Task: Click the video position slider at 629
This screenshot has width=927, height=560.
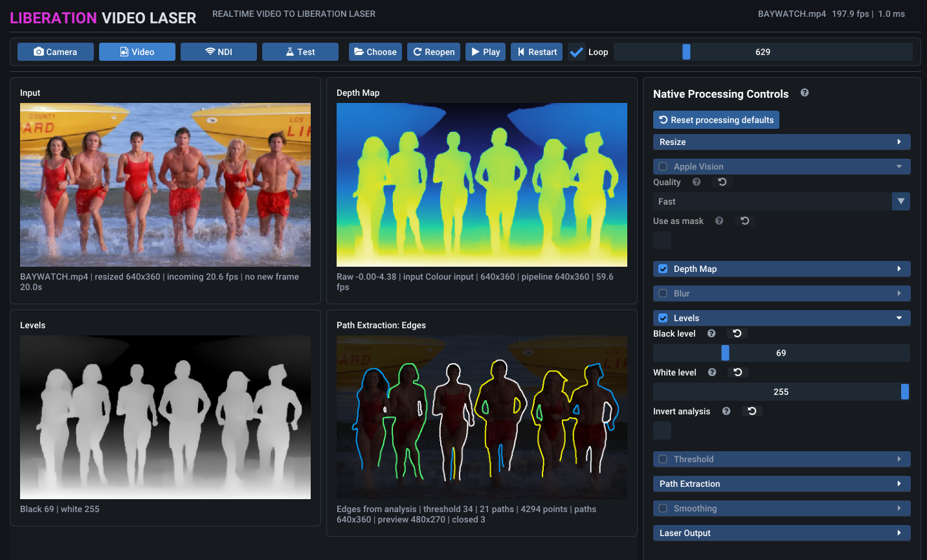Action: pyautogui.click(x=763, y=52)
